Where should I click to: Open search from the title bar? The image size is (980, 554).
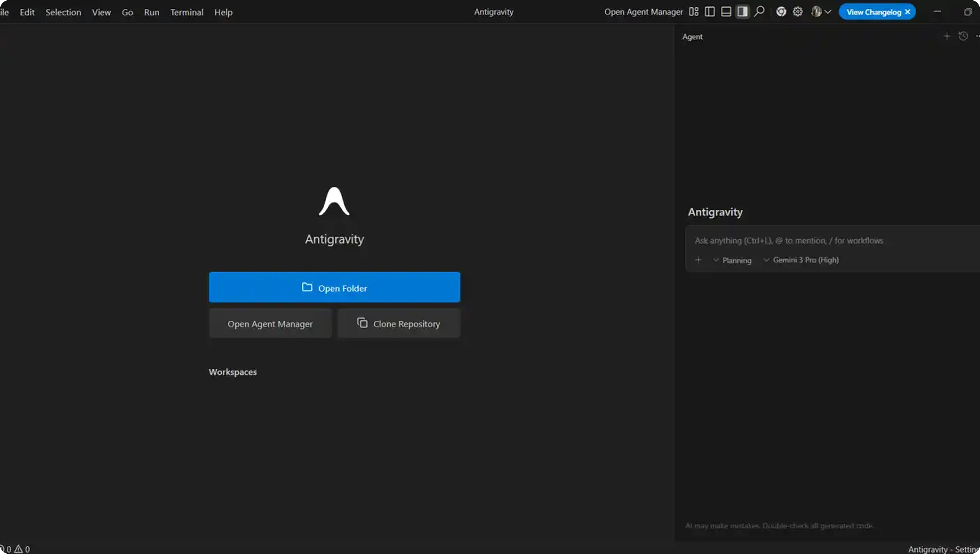click(759, 11)
